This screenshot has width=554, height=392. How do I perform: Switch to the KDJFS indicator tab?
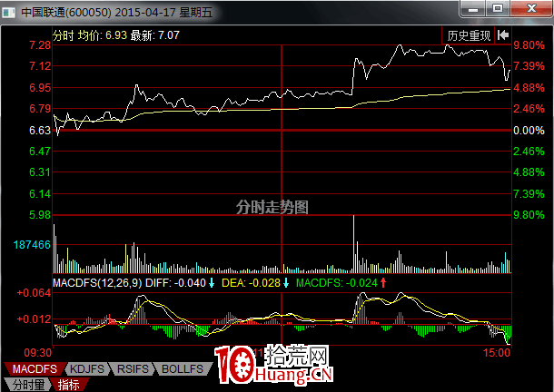(x=87, y=369)
